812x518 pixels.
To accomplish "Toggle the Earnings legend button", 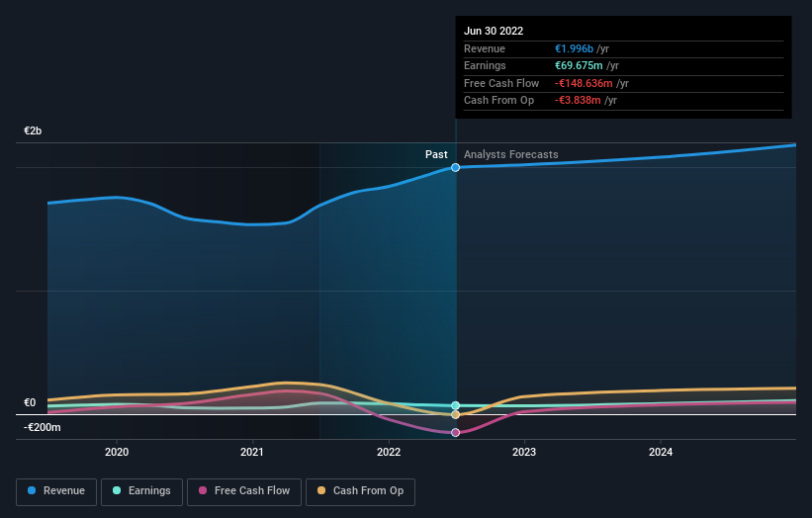I will tap(141, 491).
